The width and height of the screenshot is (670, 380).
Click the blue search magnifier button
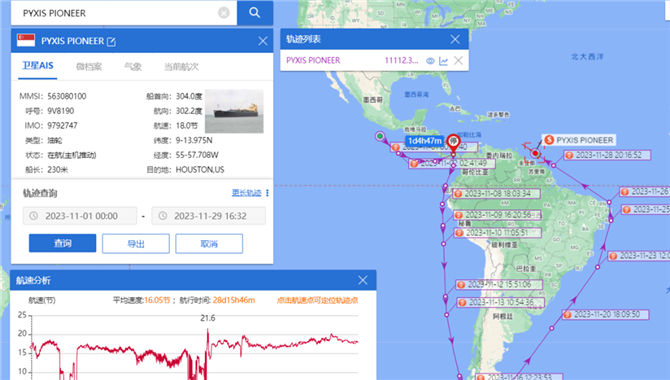coord(255,13)
